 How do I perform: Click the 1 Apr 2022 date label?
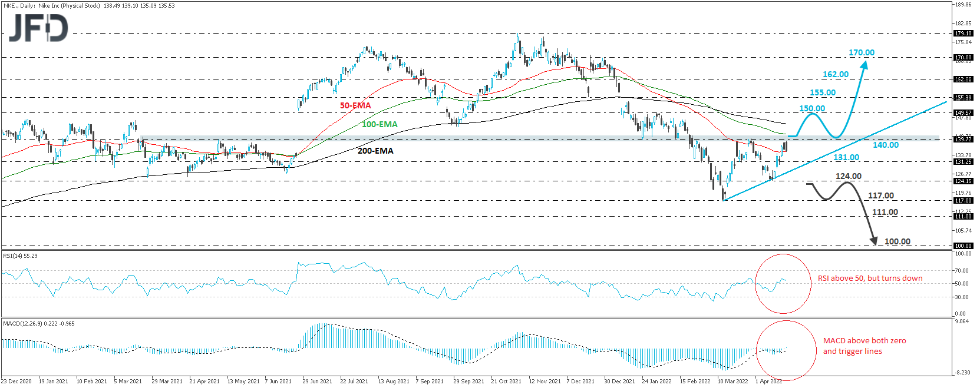tap(769, 382)
